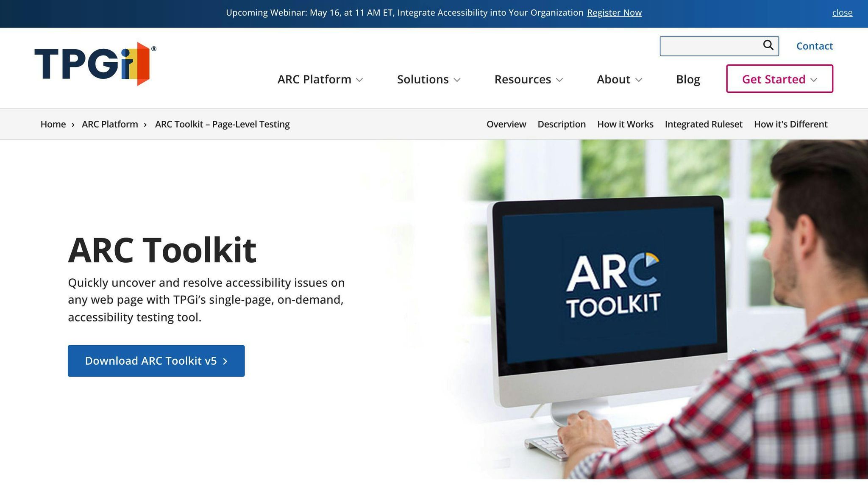The width and height of the screenshot is (868, 488).
Task: Expand the About menu
Action: [619, 79]
